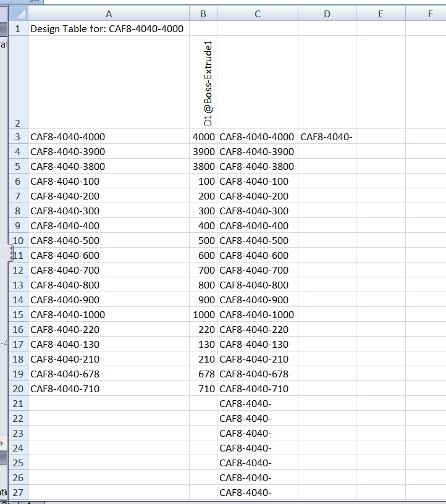The width and height of the screenshot is (446, 504).
Task: Click cell C13 'CAF8-4040-800'
Action: tap(258, 285)
